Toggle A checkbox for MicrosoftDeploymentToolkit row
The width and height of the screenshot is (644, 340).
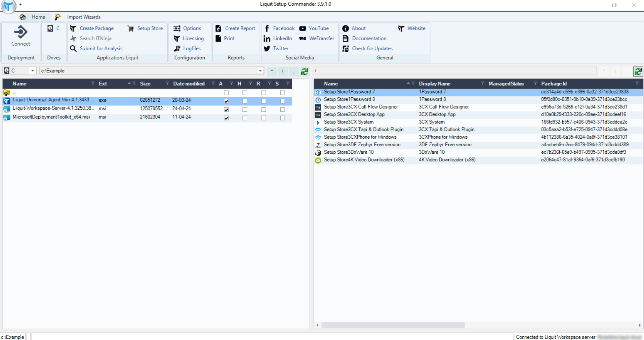point(226,118)
